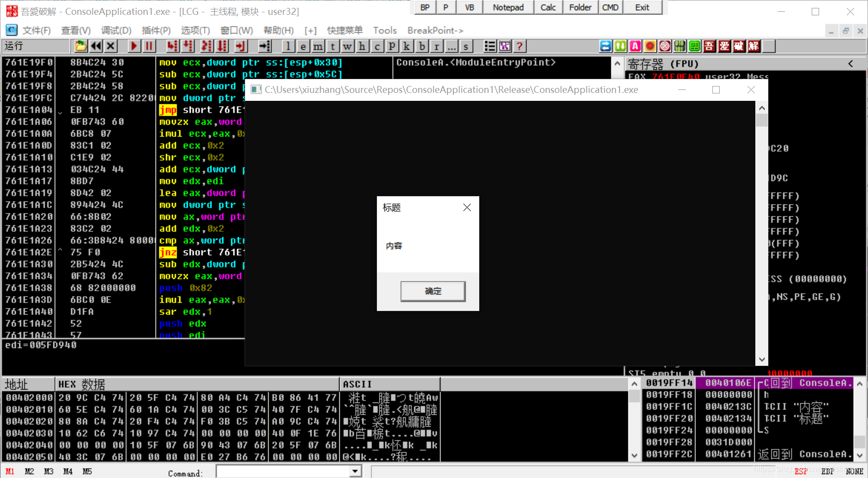Click the green window layout plugin icon
This screenshot has height=478, width=868.
pos(695,46)
